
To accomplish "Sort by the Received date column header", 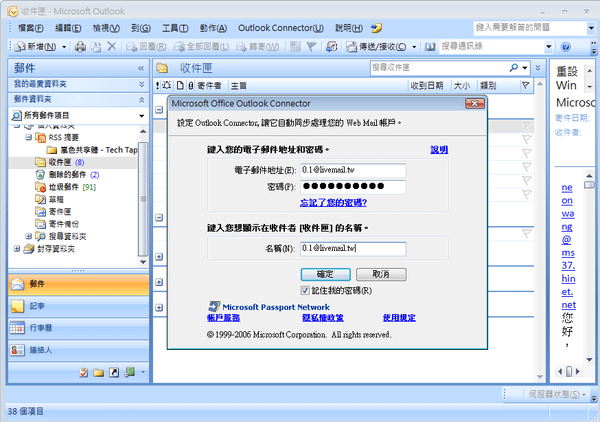I will 427,86.
